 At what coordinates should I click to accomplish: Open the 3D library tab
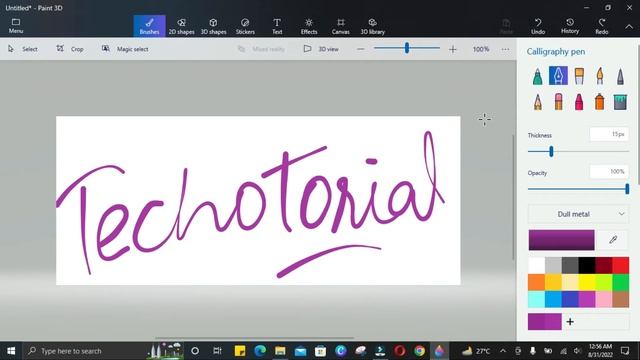372,26
